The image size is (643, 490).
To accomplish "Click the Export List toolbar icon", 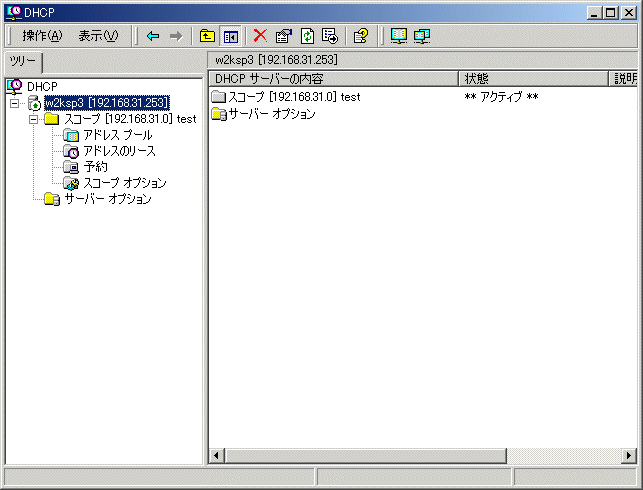I will [330, 36].
